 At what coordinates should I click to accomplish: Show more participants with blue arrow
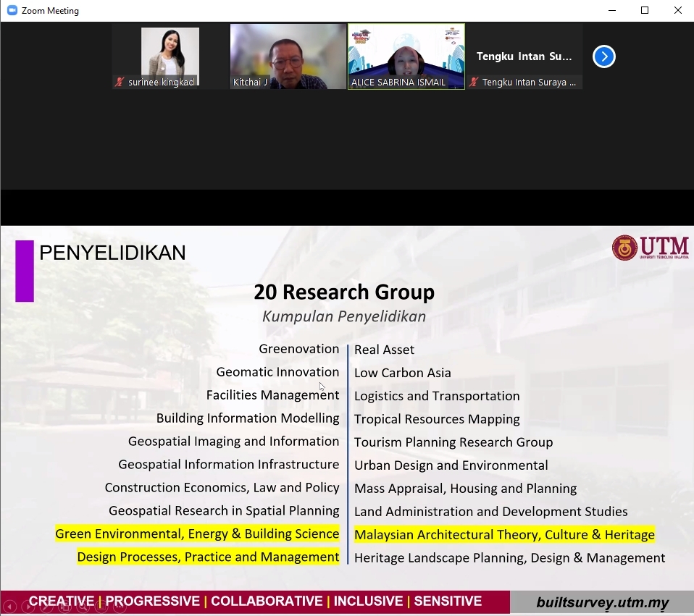tap(603, 56)
